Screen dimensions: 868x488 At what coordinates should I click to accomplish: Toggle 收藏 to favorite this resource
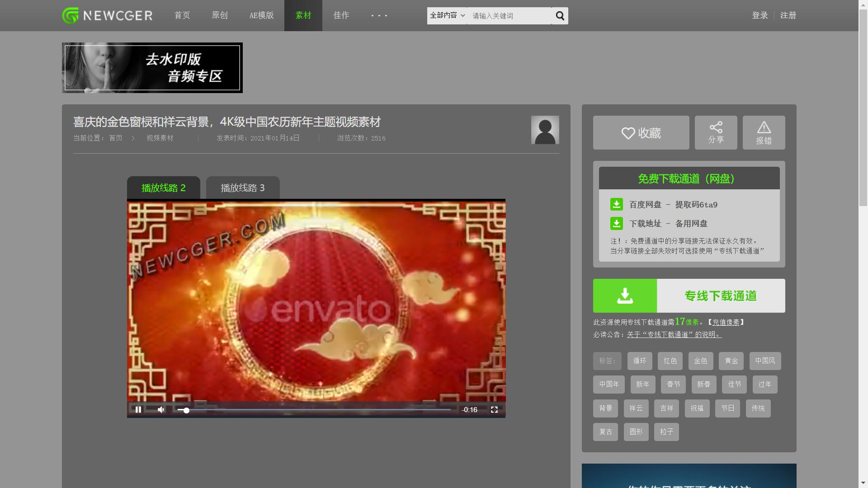click(x=641, y=132)
